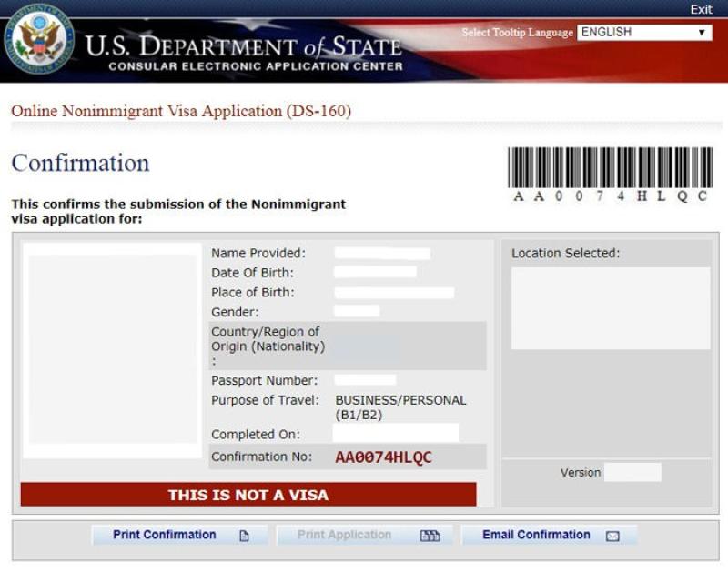The image size is (728, 572).
Task: Click the Location Selected box
Action: [x=611, y=308]
